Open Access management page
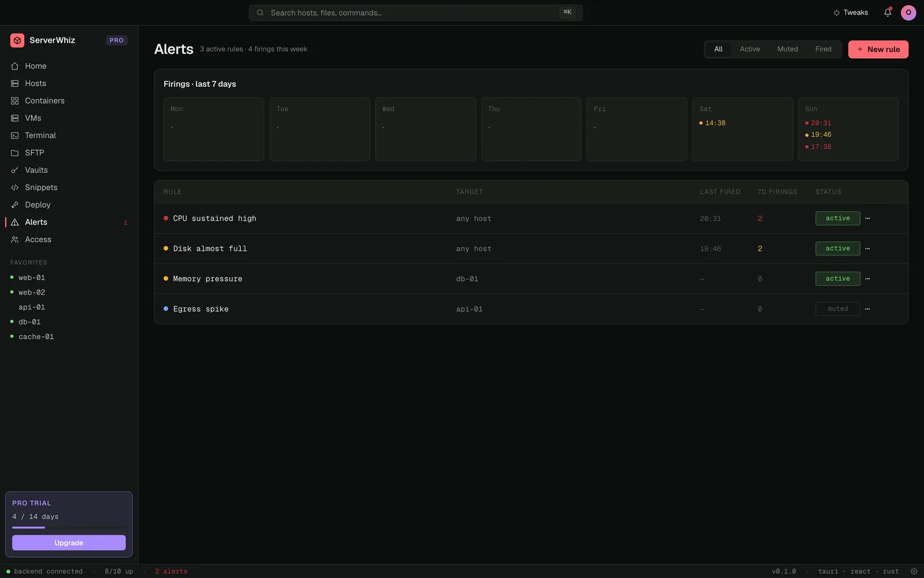924x578 pixels. [x=69, y=239]
